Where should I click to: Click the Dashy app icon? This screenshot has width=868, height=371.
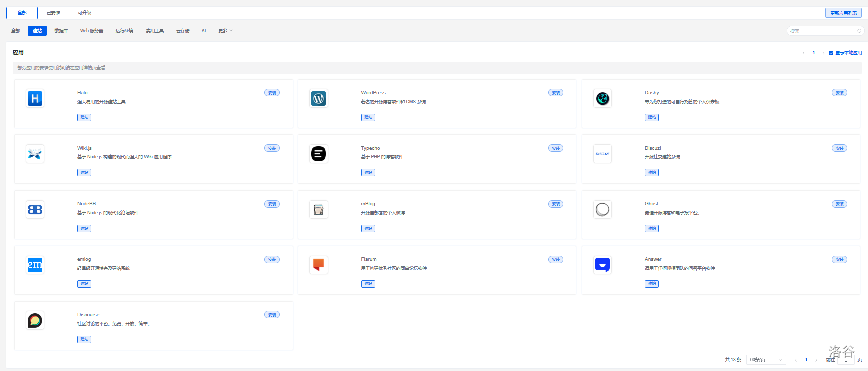point(602,98)
